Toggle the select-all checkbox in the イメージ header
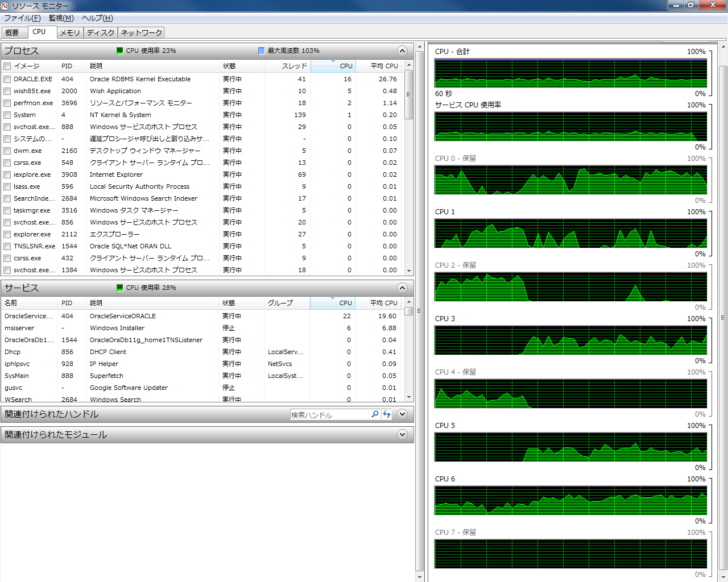This screenshot has width=728, height=582. pos(7,66)
